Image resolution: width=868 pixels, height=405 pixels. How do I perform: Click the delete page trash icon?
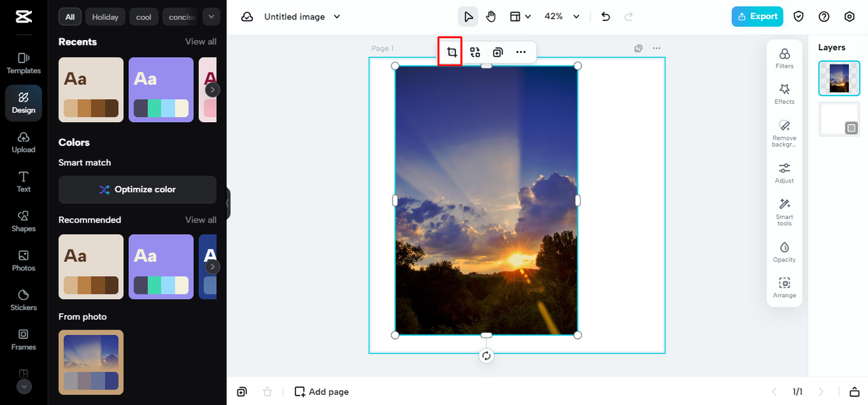[268, 392]
